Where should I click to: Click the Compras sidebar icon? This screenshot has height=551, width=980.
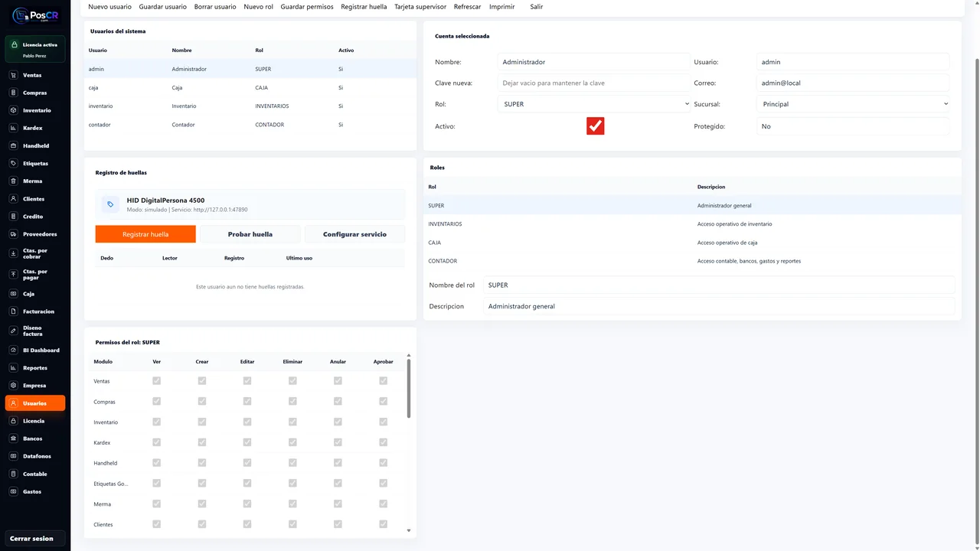(x=14, y=93)
